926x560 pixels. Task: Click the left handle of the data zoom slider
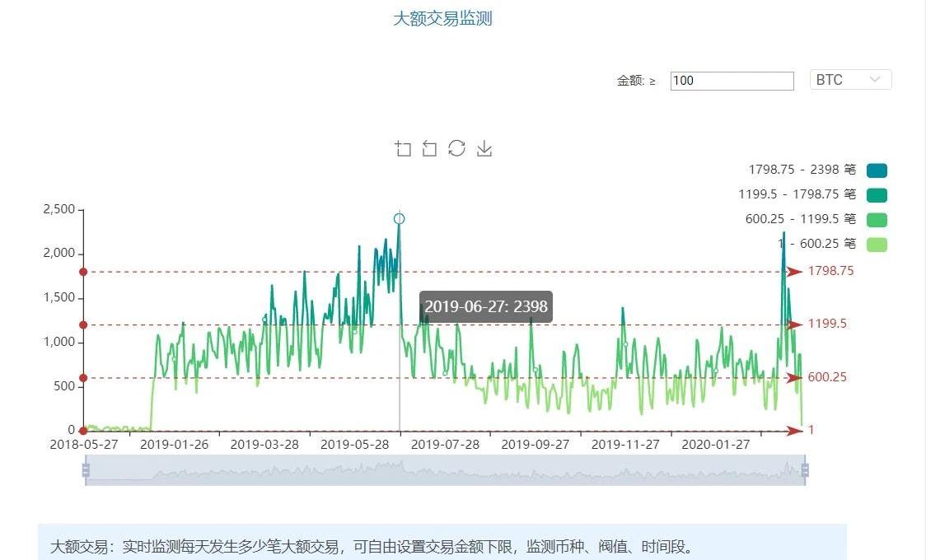86,469
